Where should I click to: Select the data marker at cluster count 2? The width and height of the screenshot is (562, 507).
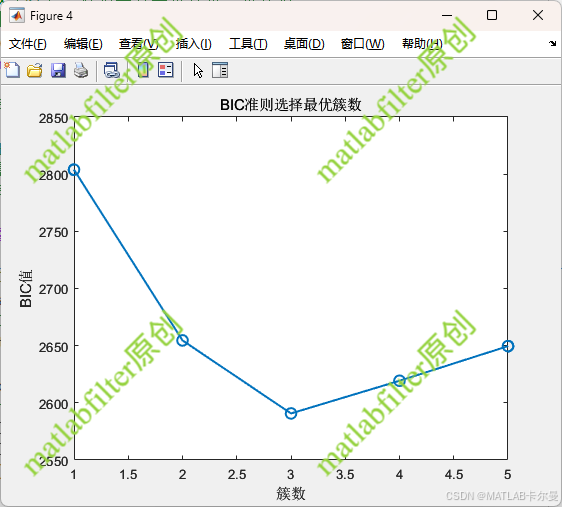[x=182, y=340]
